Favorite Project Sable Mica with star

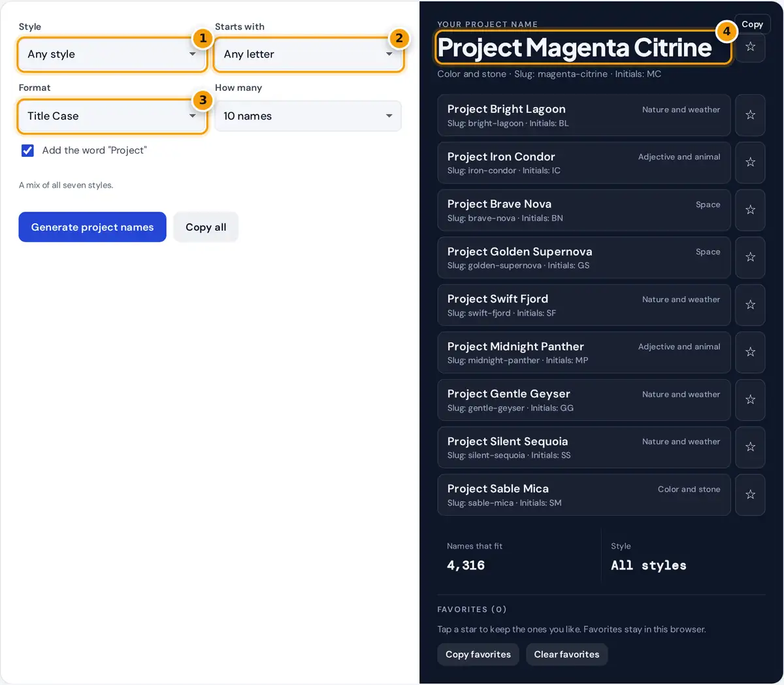(750, 494)
